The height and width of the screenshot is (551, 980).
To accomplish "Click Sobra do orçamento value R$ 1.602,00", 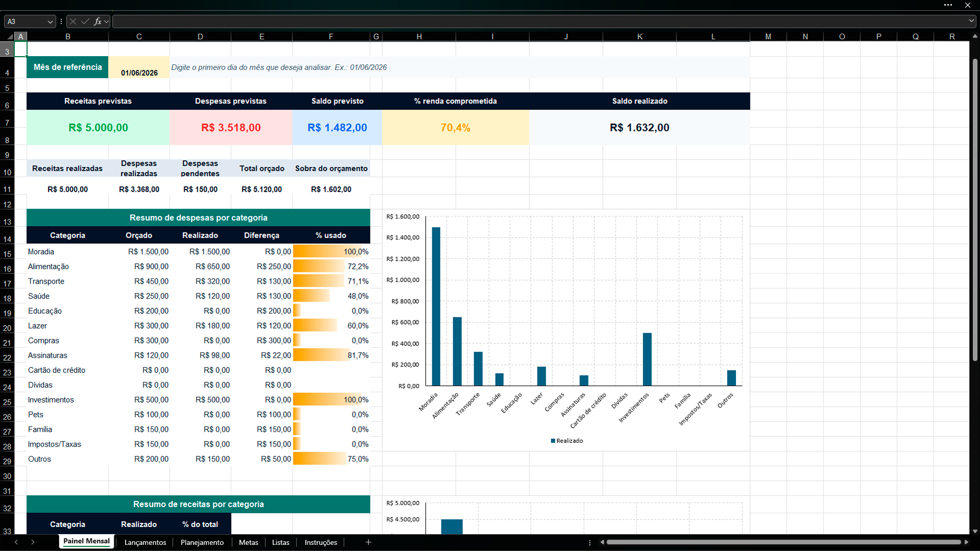I will pyautogui.click(x=331, y=189).
